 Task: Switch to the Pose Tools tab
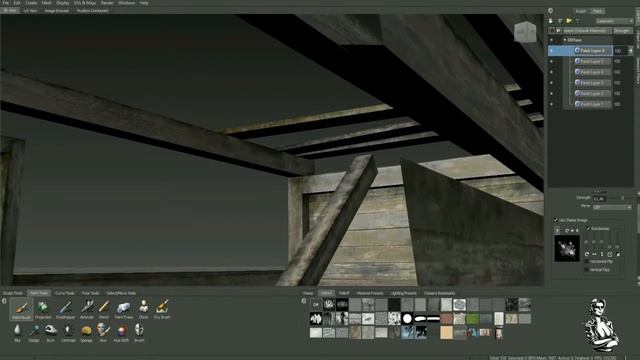pyautogui.click(x=90, y=293)
